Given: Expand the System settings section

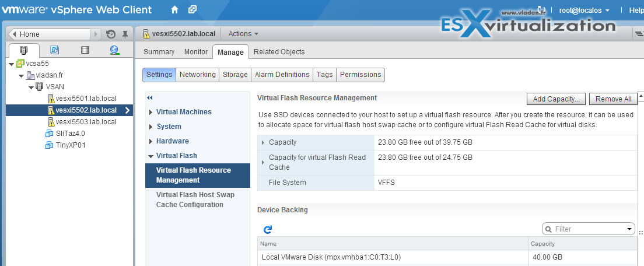Looking at the screenshot, I should click(151, 127).
